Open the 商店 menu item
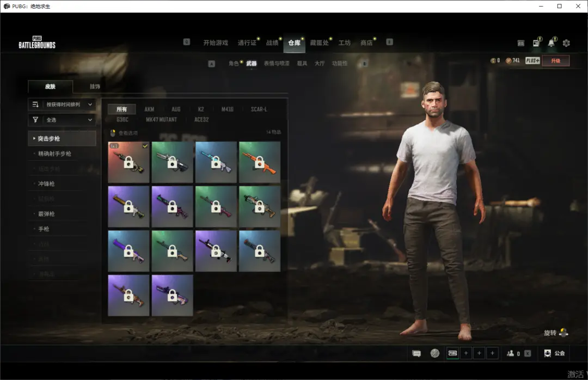Screen dimensions: 588x380 366,43
